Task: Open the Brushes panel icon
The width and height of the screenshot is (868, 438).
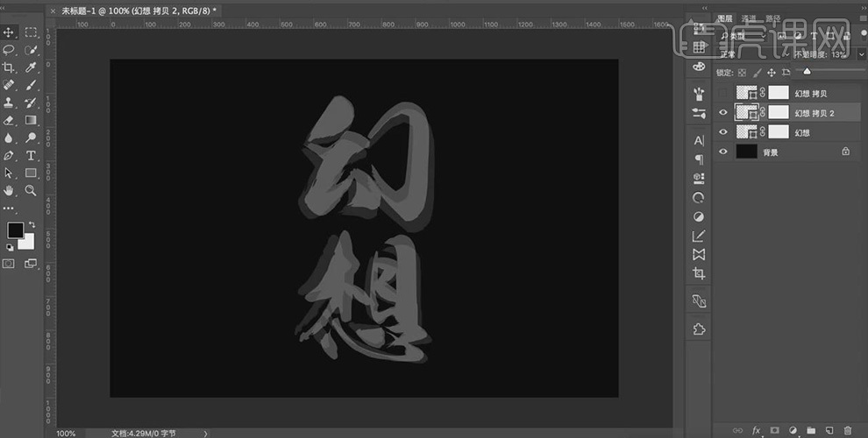Action: [x=699, y=94]
